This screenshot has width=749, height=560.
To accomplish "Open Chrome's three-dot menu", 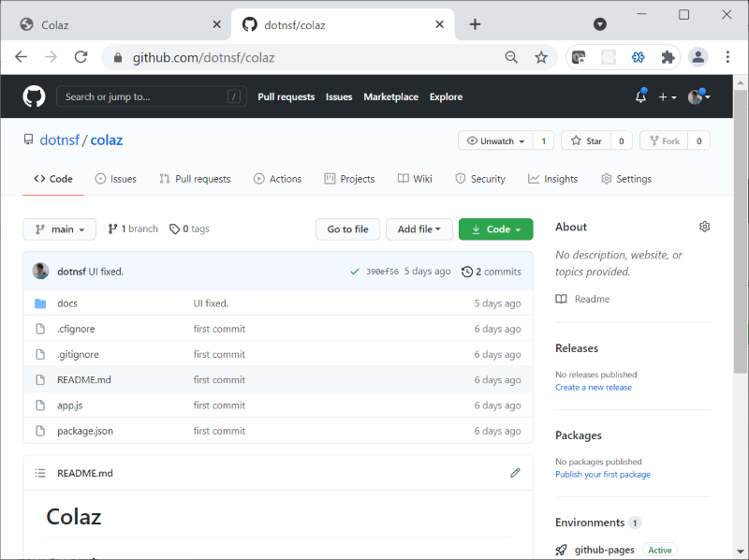I will pos(727,57).
